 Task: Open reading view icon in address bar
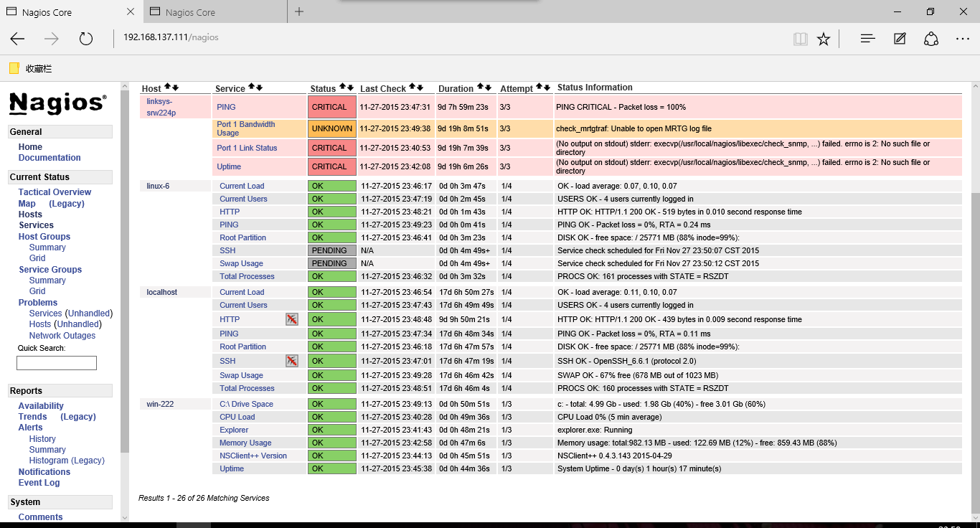pyautogui.click(x=801, y=39)
